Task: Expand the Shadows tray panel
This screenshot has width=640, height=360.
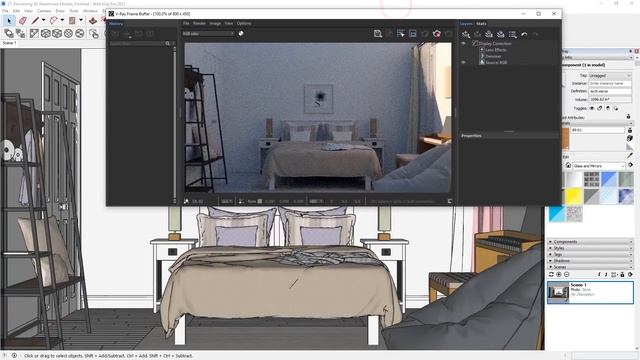Action: pyautogui.click(x=589, y=260)
